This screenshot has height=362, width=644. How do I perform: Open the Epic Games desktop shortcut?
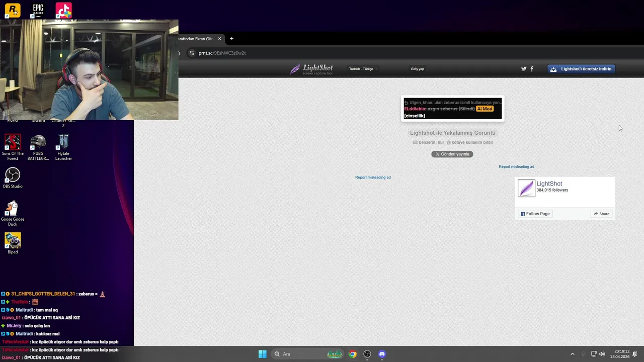[x=38, y=10]
